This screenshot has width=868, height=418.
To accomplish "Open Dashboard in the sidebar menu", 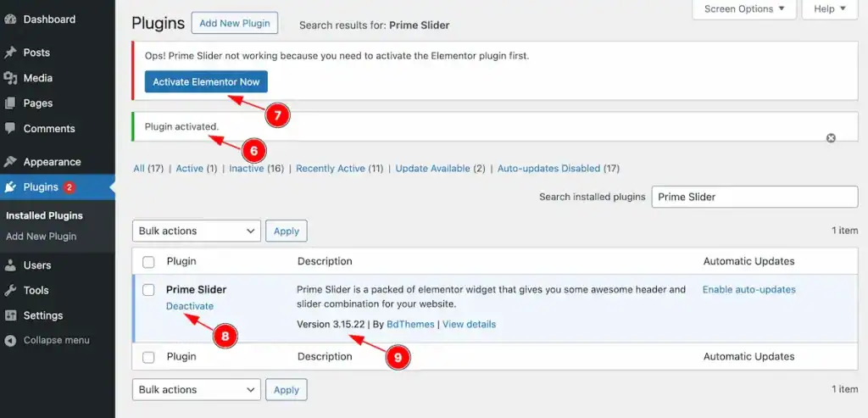I will (49, 20).
